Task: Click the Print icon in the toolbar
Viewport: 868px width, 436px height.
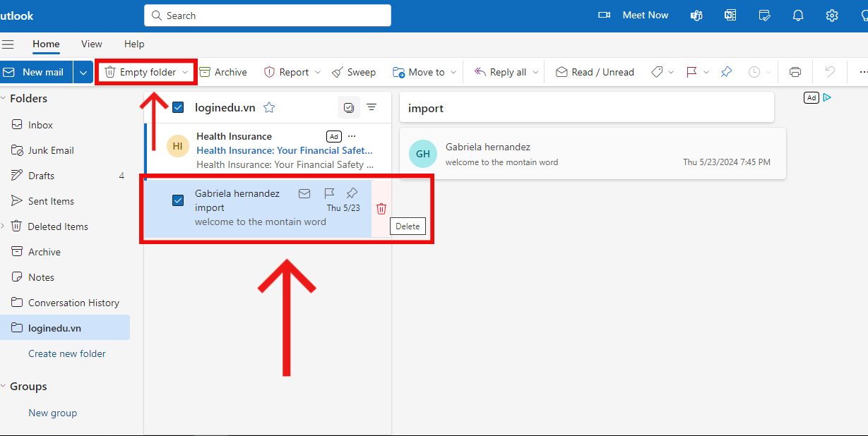Action: pos(795,72)
